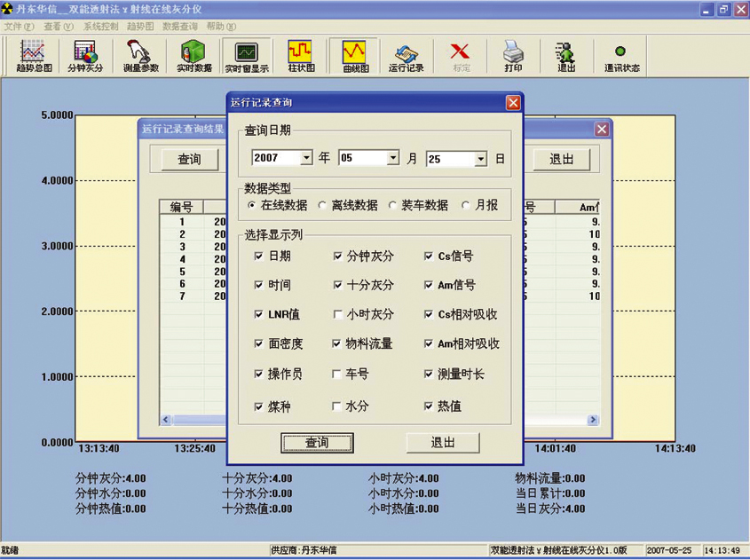Image resolution: width=750 pixels, height=560 pixels.
Task: Expand the day dropdown showing 25
Action: click(481, 159)
